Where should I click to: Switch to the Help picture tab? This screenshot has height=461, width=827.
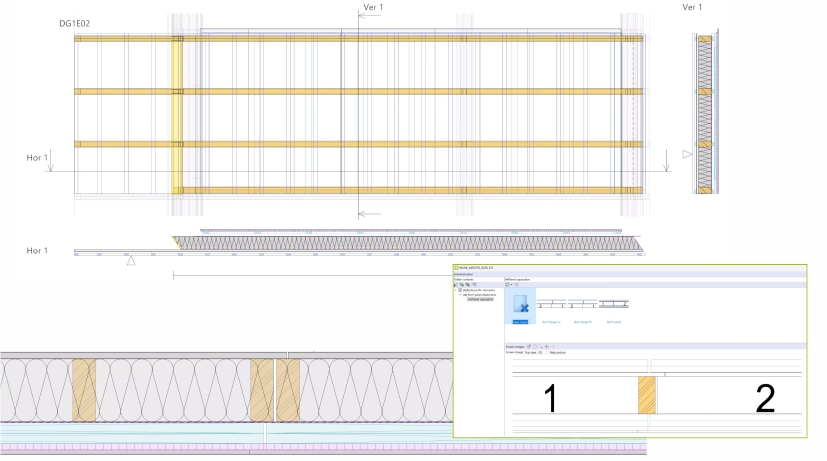click(x=558, y=352)
